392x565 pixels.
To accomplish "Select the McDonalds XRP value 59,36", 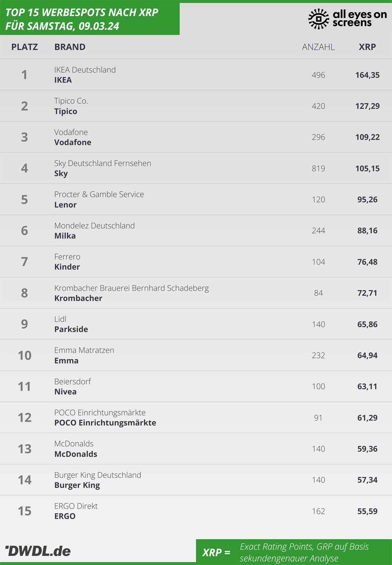I will click(367, 449).
